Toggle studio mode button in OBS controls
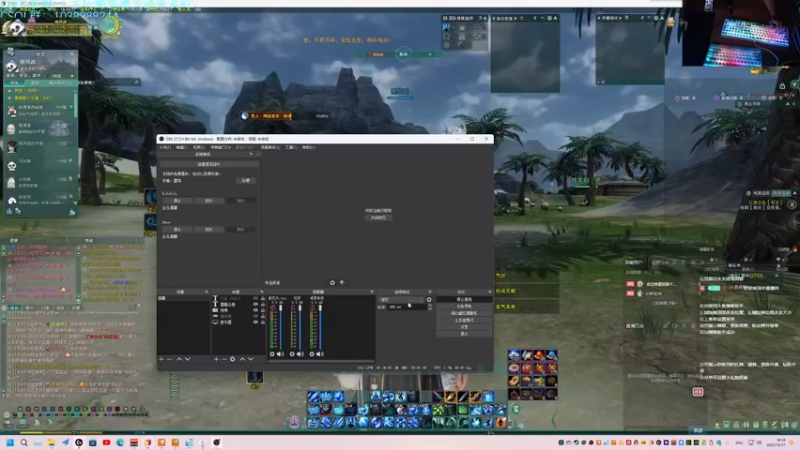Image resolution: width=800 pixels, height=450 pixels. 464,320
